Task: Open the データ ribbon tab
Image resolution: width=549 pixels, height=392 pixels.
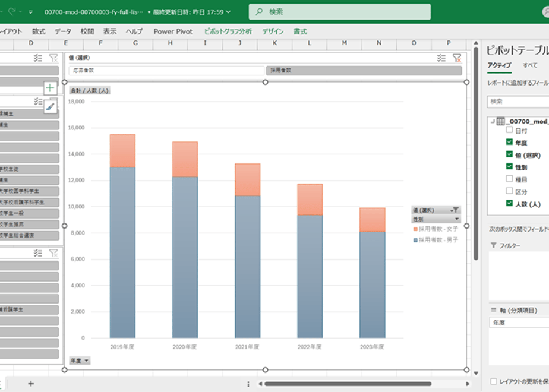Action: [63, 31]
